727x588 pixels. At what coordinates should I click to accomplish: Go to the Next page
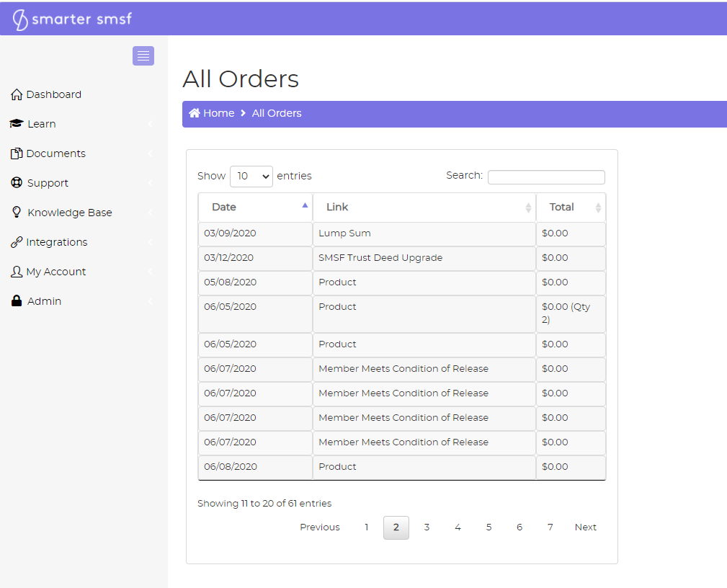[586, 527]
